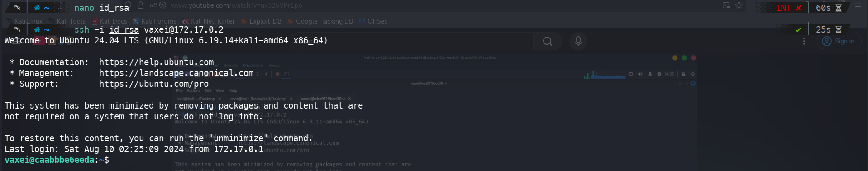Open the Kali Forums bookmark

(x=154, y=21)
